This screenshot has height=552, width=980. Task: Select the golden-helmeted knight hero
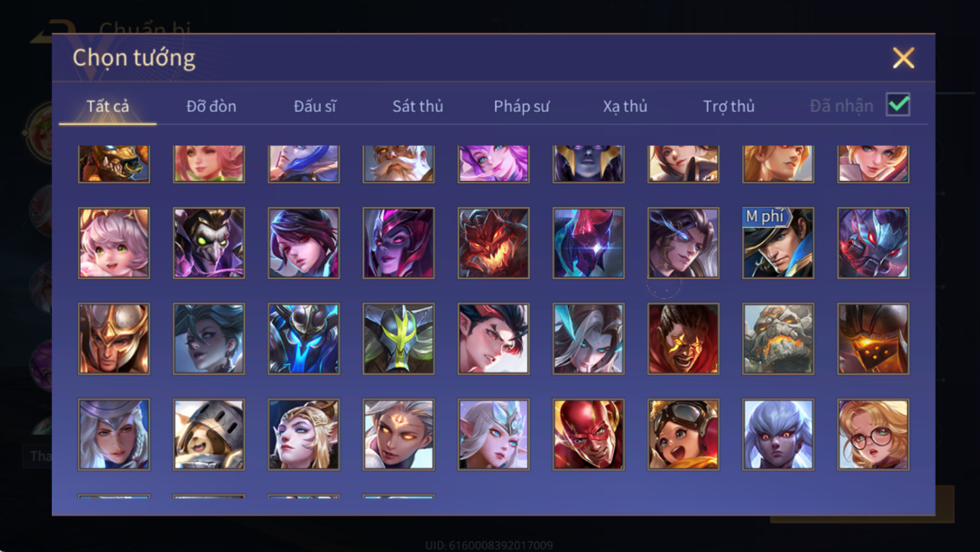pyautogui.click(x=114, y=339)
